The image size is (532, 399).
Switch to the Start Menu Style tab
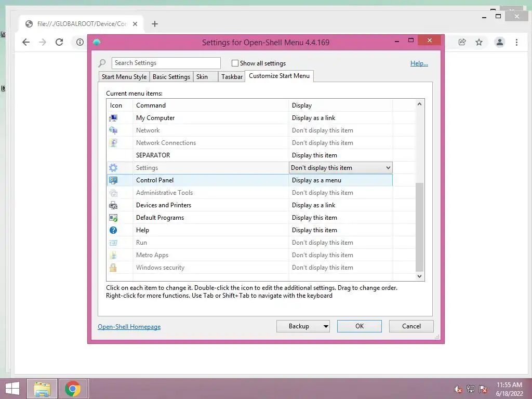tap(124, 77)
